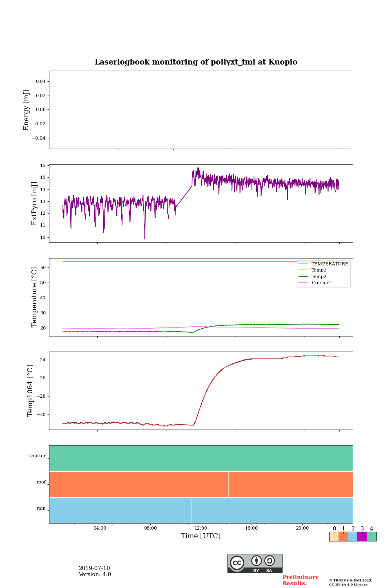Click the 12:00 time tick label

(x=201, y=528)
